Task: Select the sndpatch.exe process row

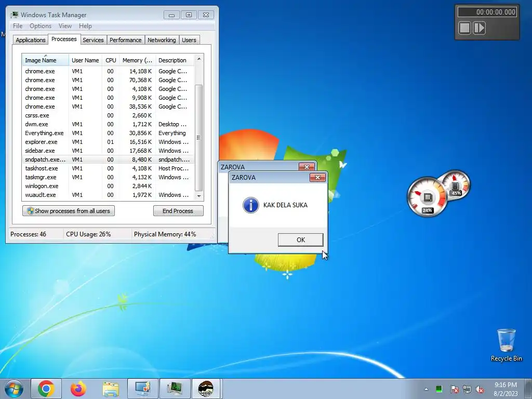Action: [x=108, y=159]
